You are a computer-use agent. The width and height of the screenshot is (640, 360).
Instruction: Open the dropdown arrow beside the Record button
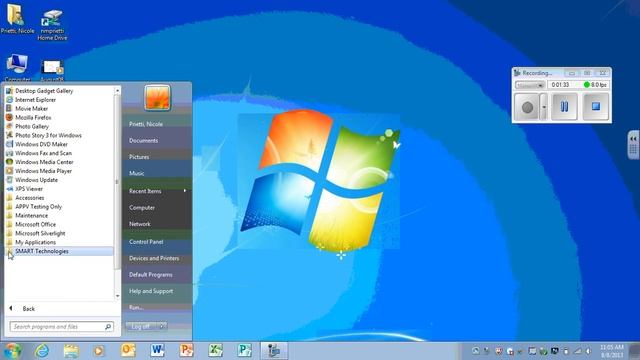[544, 107]
